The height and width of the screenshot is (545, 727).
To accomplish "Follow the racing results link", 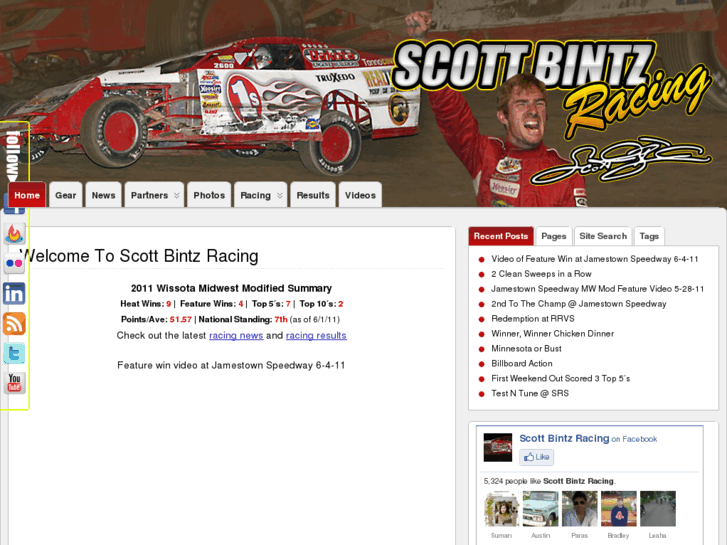I will coord(316,335).
